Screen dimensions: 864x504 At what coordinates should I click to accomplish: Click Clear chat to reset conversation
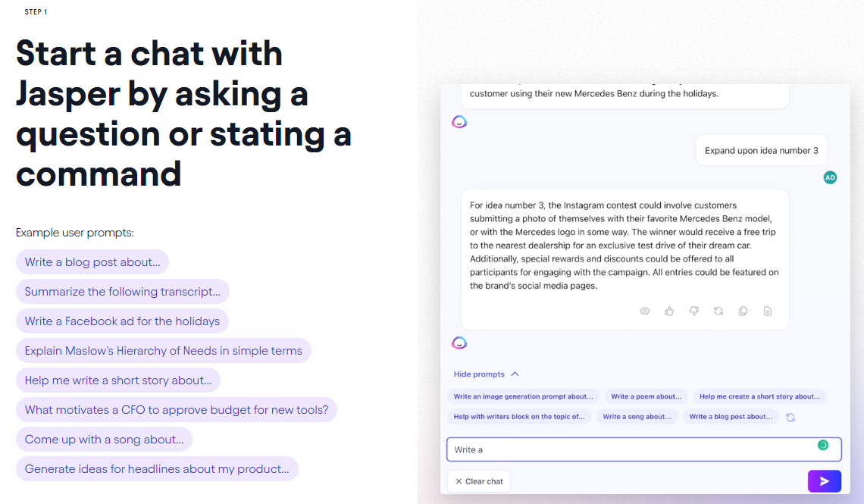[x=478, y=481]
